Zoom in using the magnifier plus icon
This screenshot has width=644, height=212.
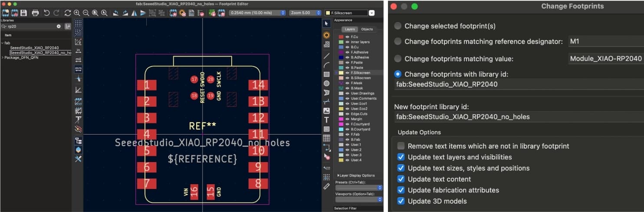point(77,13)
